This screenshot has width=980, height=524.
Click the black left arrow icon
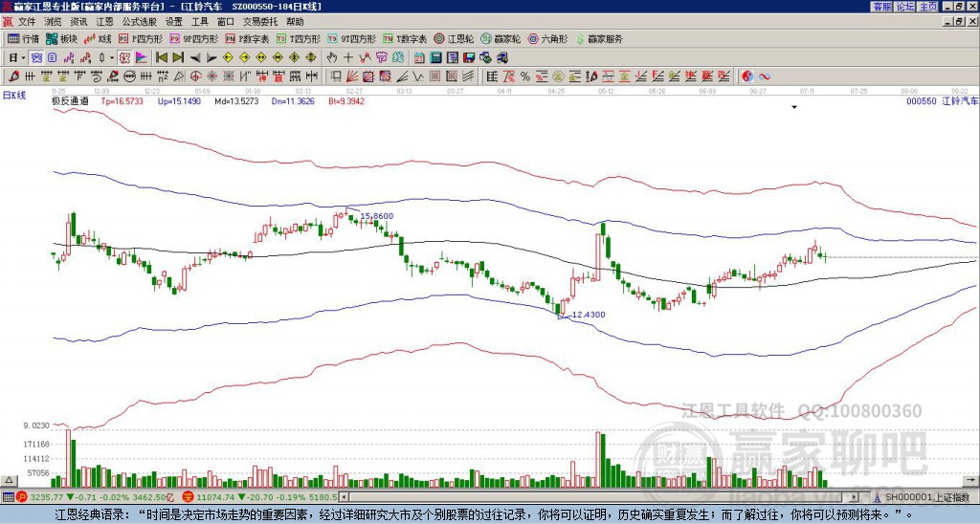[x=195, y=57]
